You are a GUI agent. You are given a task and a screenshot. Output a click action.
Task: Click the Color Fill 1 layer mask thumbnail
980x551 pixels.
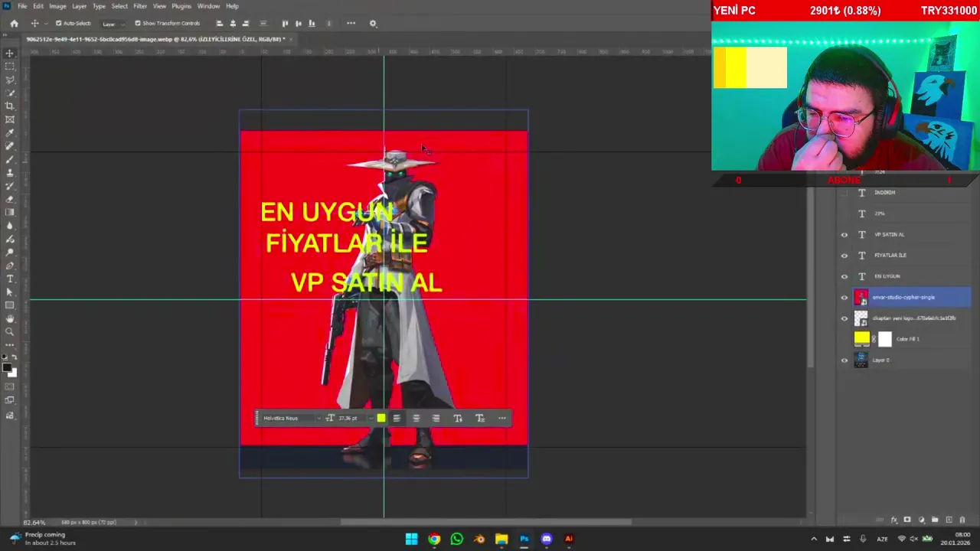click(x=885, y=339)
